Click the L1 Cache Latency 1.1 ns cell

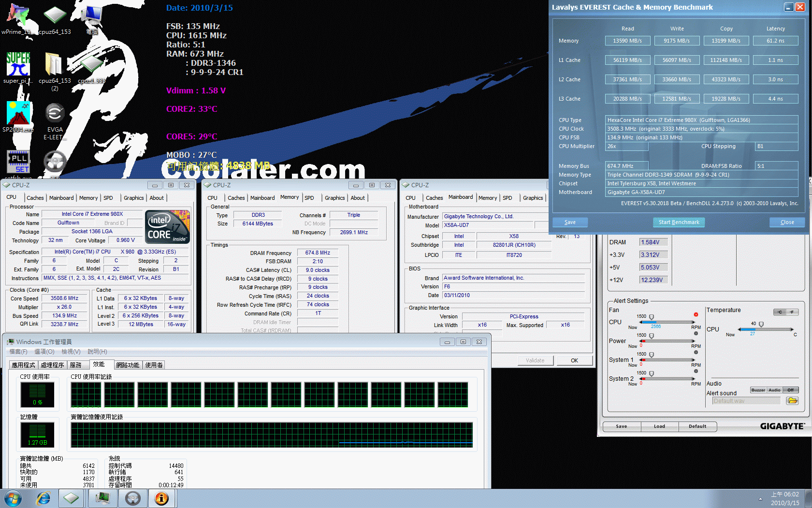pos(775,60)
